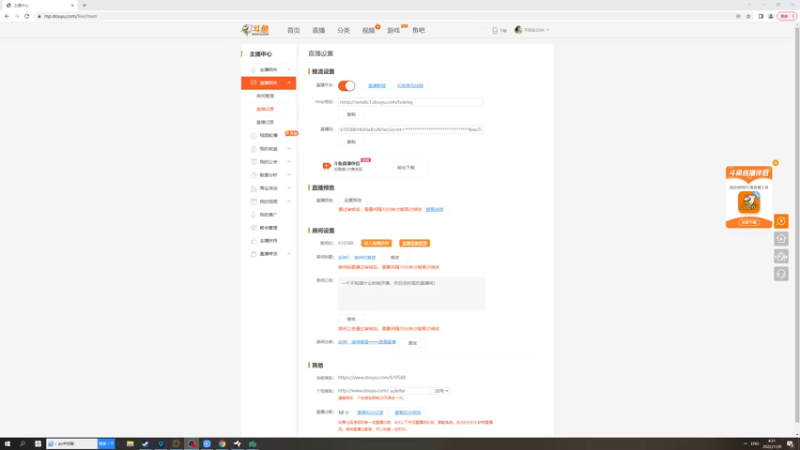Expand the 我的公会 chevron
The height and width of the screenshot is (450, 800).
click(289, 162)
